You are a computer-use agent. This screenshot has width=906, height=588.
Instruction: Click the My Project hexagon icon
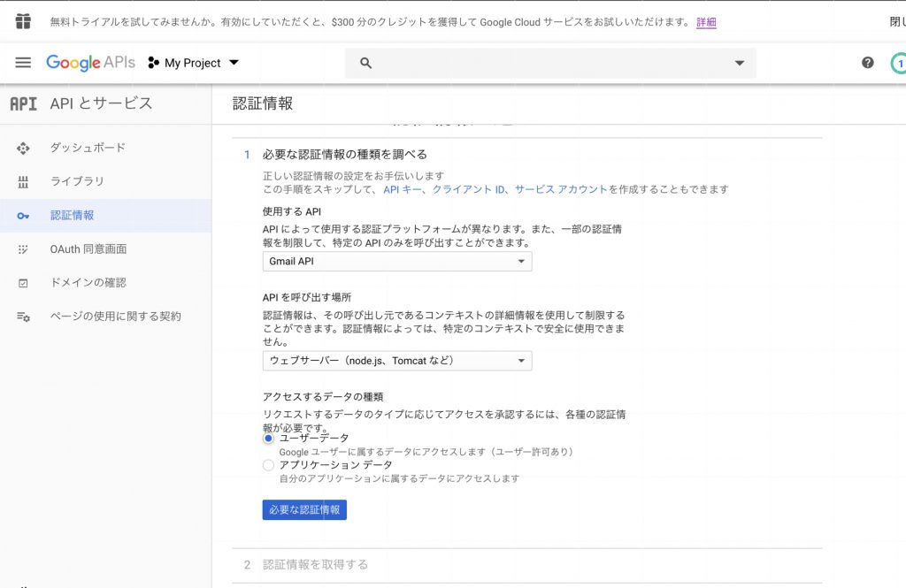(153, 63)
